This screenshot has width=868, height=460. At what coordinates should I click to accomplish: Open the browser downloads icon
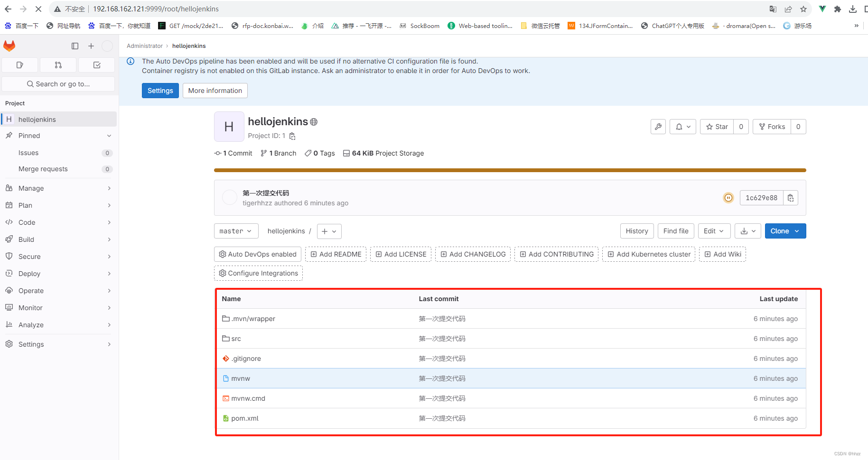[x=853, y=9]
